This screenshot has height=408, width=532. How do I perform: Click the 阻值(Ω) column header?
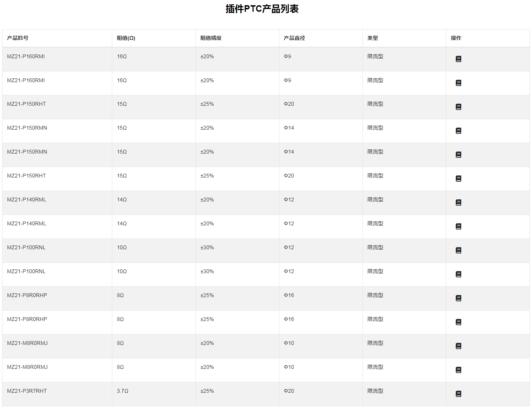pyautogui.click(x=126, y=38)
